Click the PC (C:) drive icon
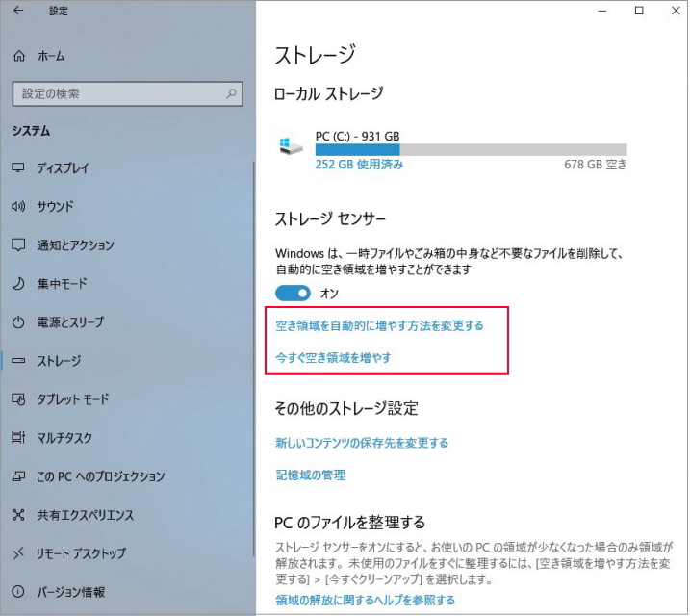 tap(292, 146)
